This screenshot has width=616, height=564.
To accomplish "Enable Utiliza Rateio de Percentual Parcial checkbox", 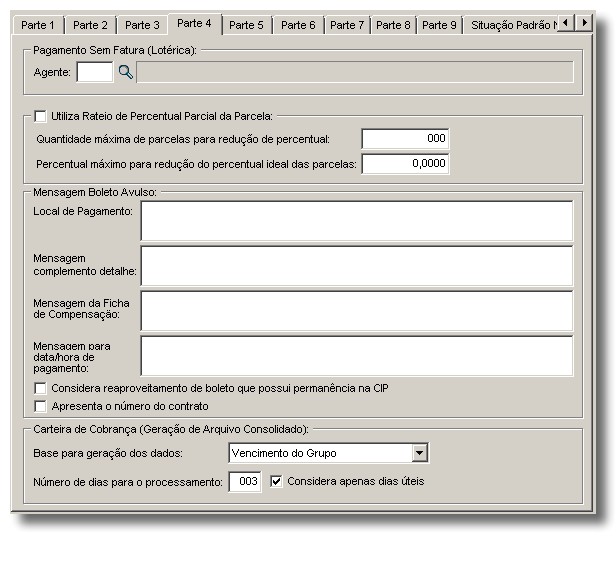I will [40, 116].
